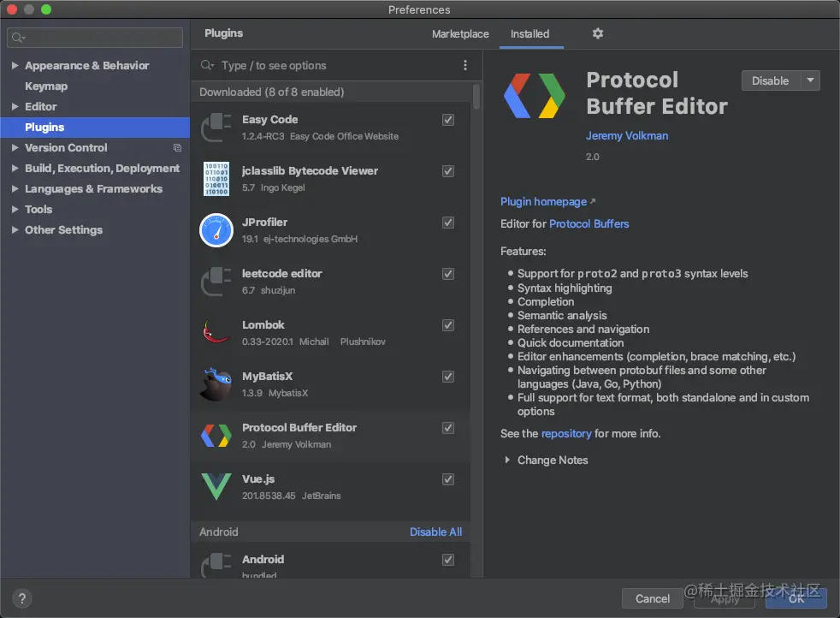
Task: Click the Disable All link for Android
Action: click(435, 532)
